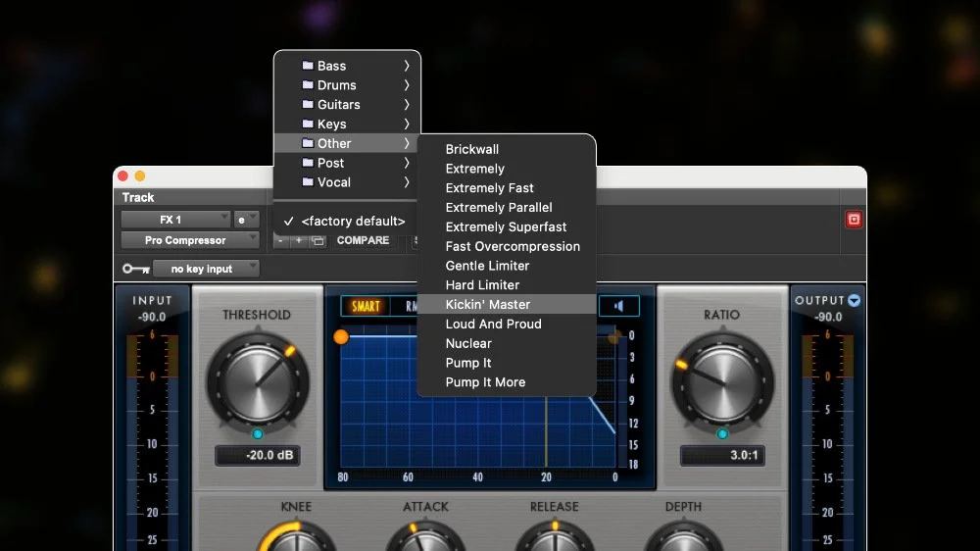980x551 pixels.
Task: Expand the Drums submenu chevron
Action: [x=407, y=85]
